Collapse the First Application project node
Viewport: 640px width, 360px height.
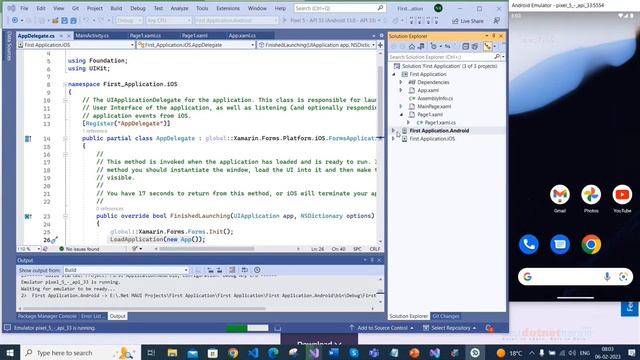tap(393, 74)
